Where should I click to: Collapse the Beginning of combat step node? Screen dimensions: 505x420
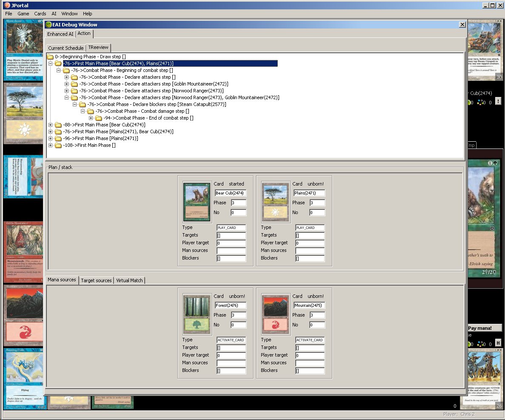click(59, 70)
